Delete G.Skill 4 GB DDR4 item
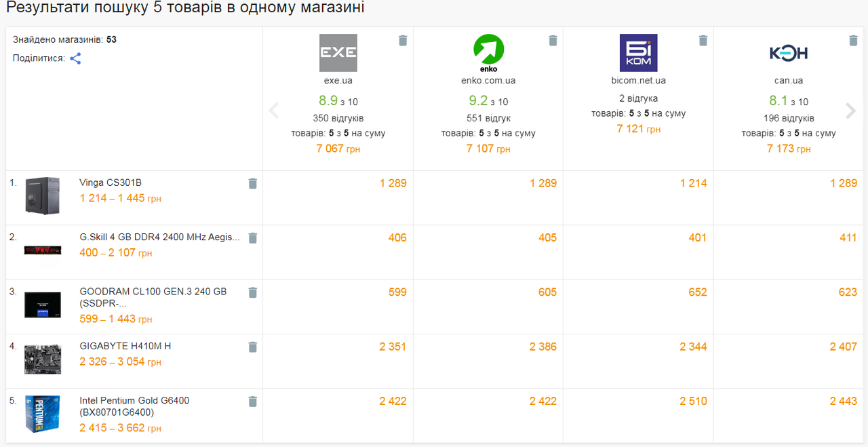 tap(253, 238)
